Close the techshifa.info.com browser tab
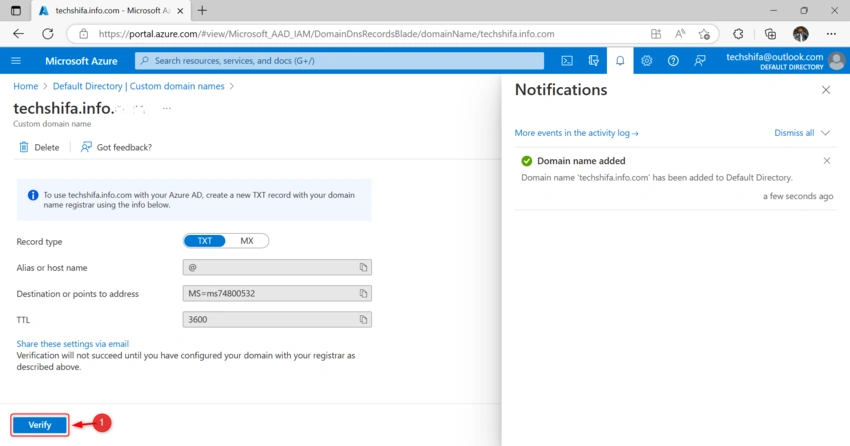 [x=181, y=10]
